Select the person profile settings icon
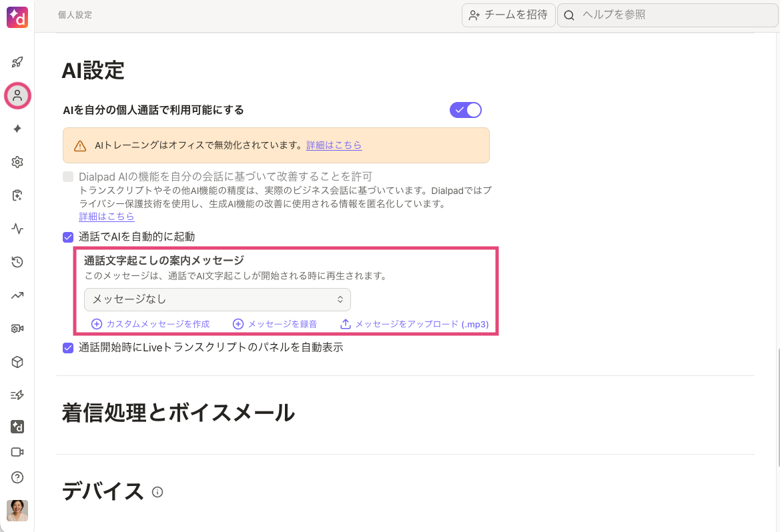780x532 pixels. 17,95
